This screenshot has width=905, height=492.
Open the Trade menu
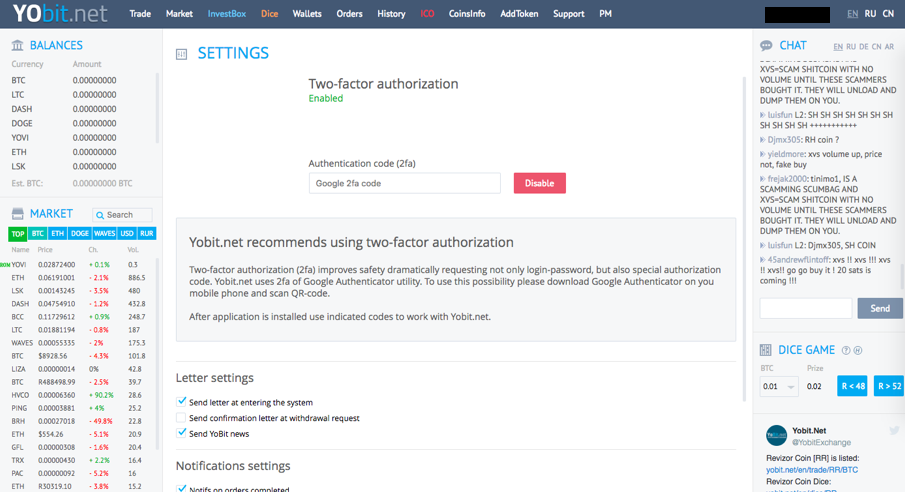tap(140, 13)
